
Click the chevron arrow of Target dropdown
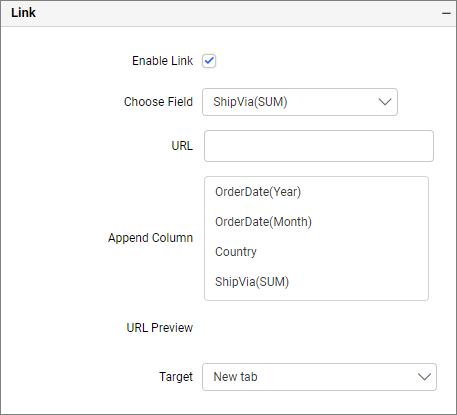pos(424,377)
